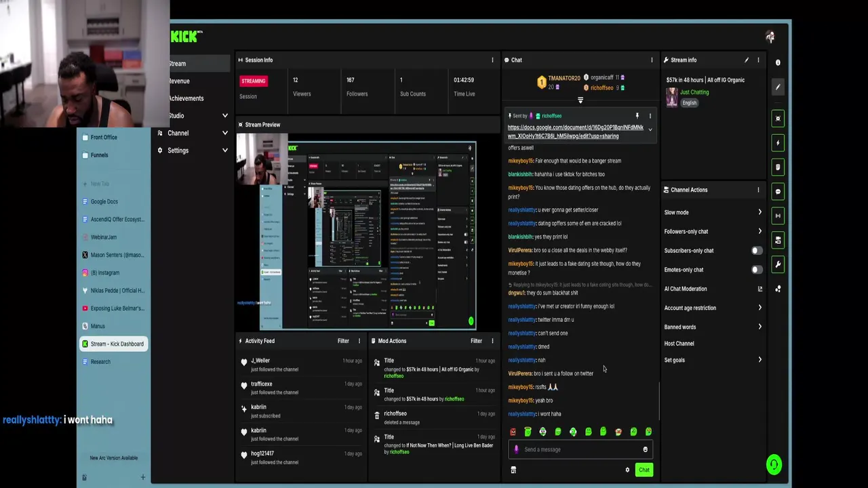Viewport: 868px width, 488px height.
Task: Click New Arc Version Available notice
Action: pos(114,458)
